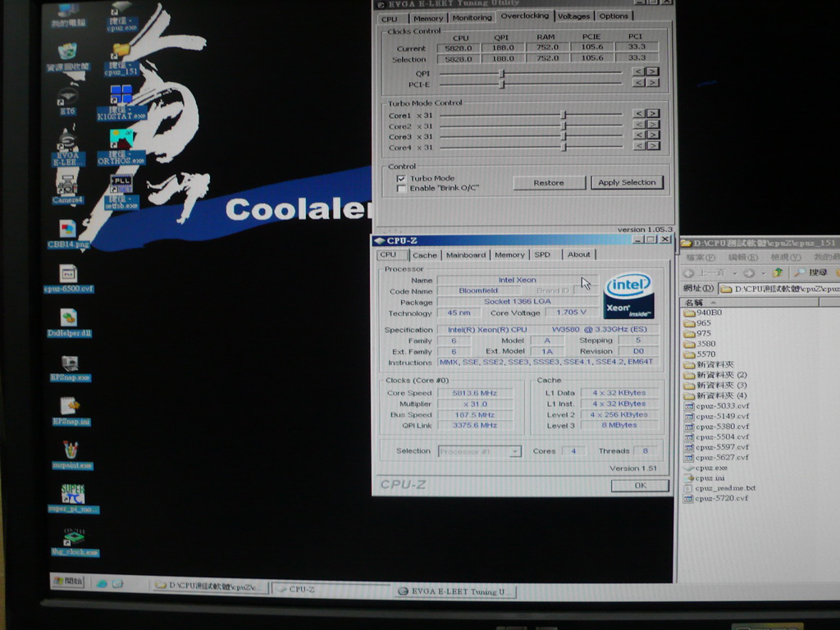Open the About tab in CPU-Z
Viewport: 840px width, 630px height.
pos(578,254)
